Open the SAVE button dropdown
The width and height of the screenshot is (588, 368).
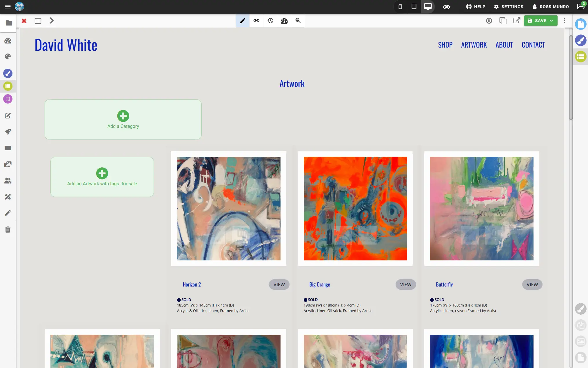[551, 21]
